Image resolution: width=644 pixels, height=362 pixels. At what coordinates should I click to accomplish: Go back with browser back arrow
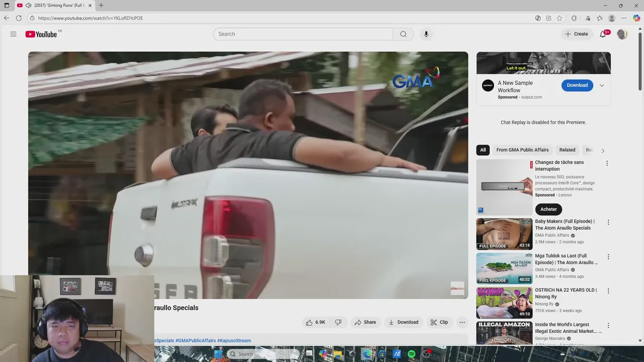coord(7,18)
